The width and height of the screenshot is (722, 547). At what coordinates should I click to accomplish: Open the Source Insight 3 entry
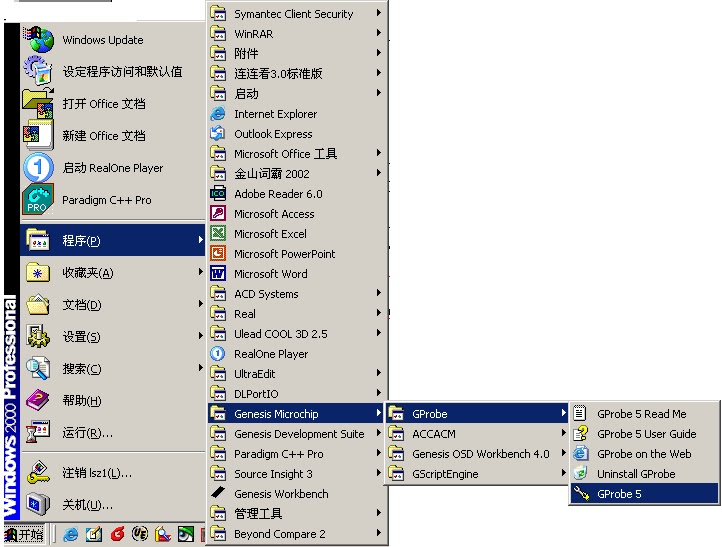pos(296,473)
